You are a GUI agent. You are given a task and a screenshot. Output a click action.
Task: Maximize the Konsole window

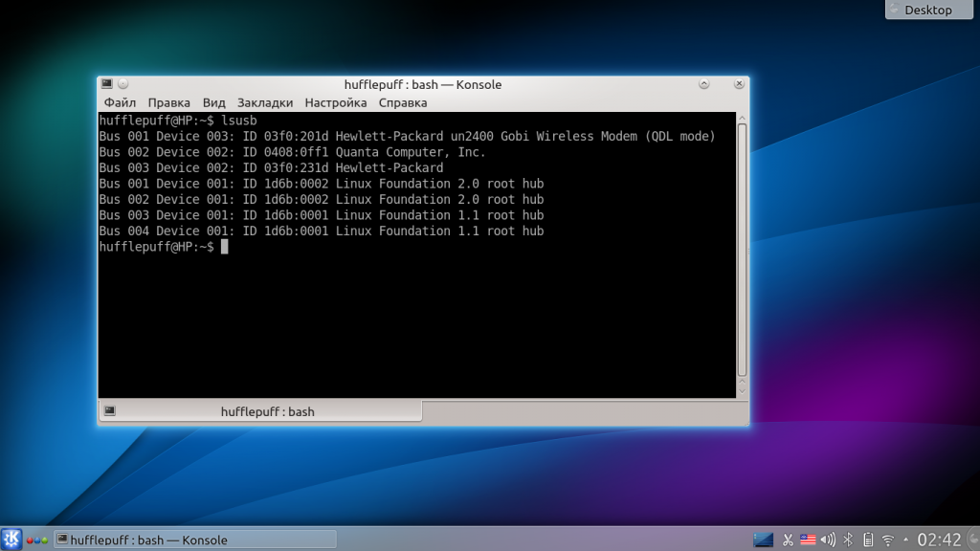tap(703, 84)
